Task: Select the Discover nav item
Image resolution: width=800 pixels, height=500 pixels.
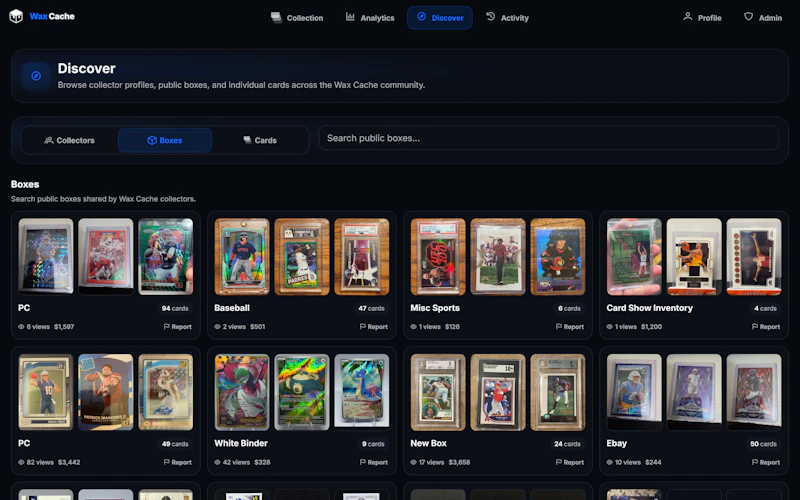Action: (440, 18)
